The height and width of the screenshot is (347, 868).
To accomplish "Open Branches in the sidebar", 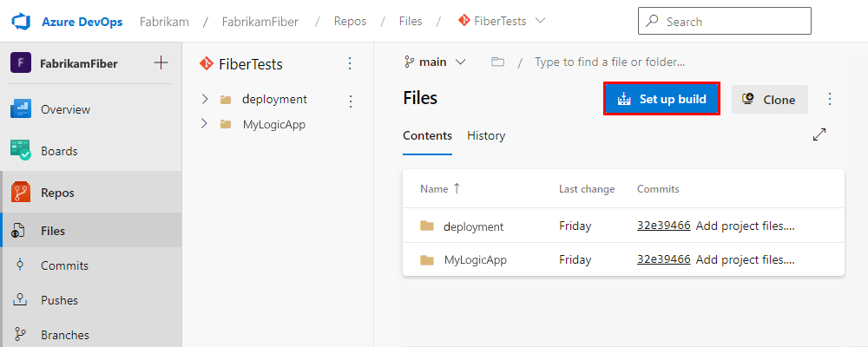I will [64, 335].
